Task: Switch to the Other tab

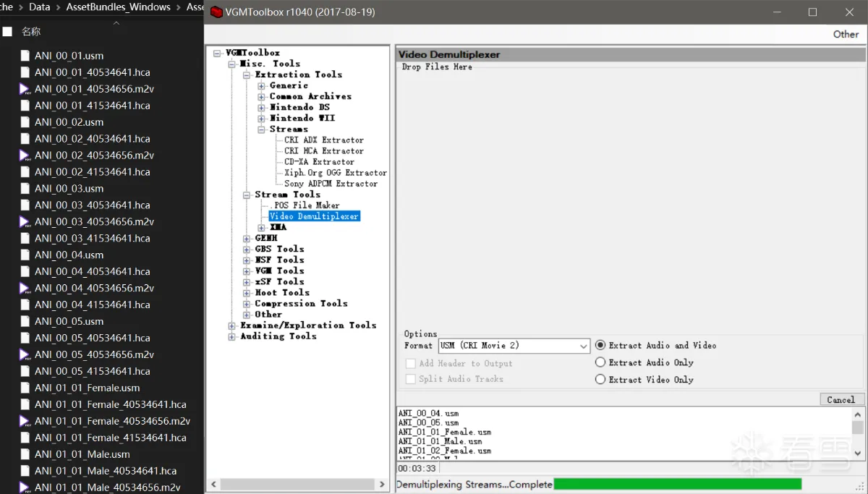Action: [x=845, y=34]
